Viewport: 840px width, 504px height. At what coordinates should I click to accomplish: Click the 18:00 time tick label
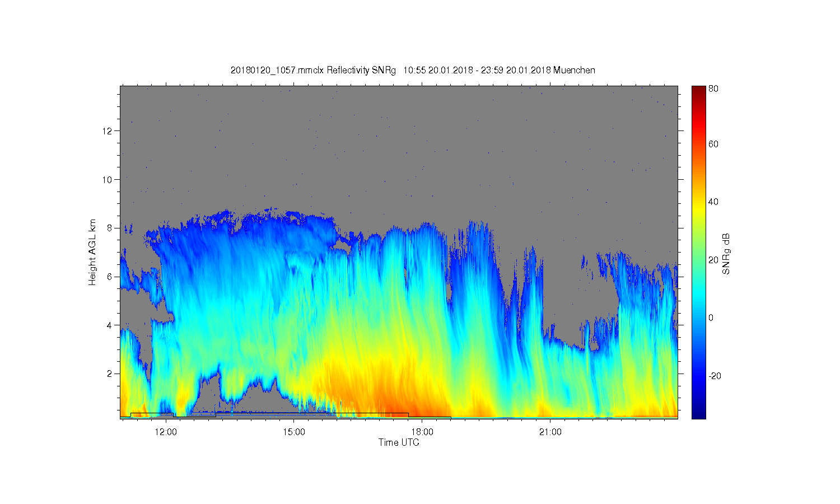click(x=422, y=432)
